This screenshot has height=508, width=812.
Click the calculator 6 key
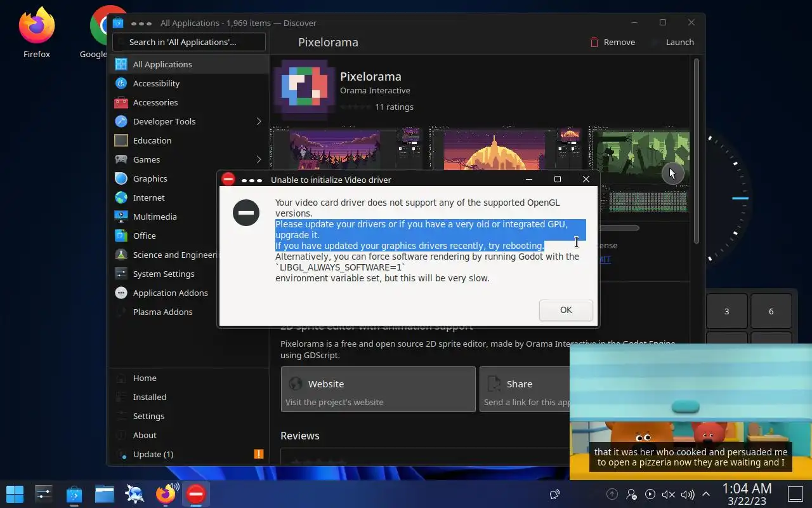click(771, 311)
